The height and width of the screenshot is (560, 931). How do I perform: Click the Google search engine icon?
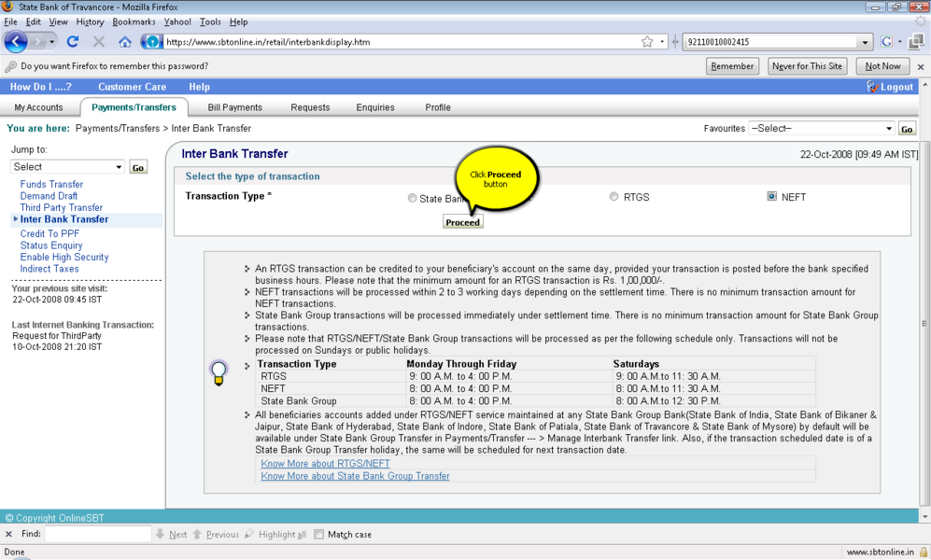887,42
